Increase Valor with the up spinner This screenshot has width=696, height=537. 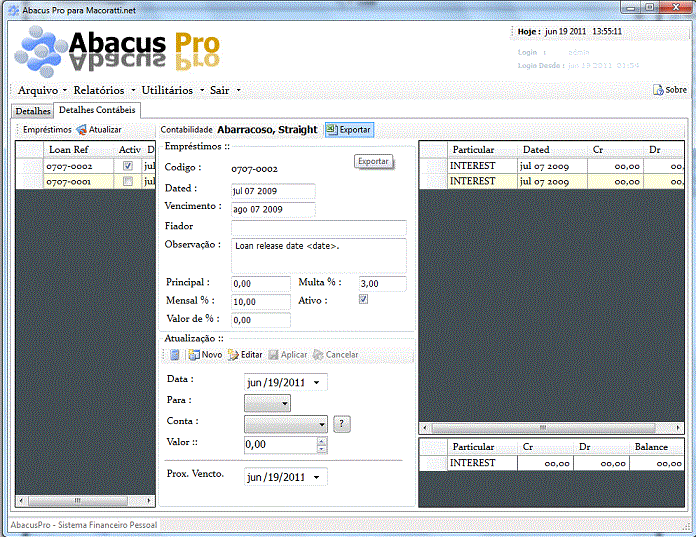pyautogui.click(x=322, y=441)
